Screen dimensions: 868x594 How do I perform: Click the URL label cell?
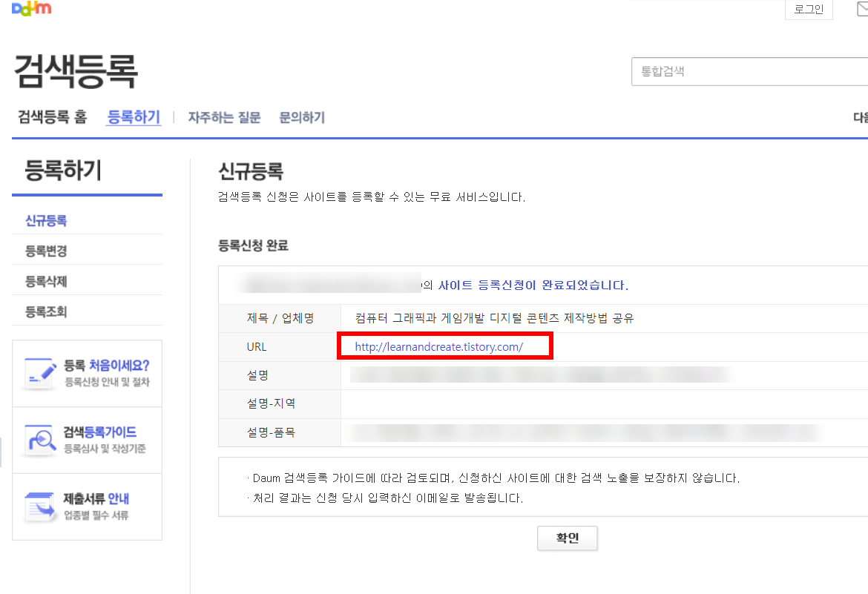point(280,347)
